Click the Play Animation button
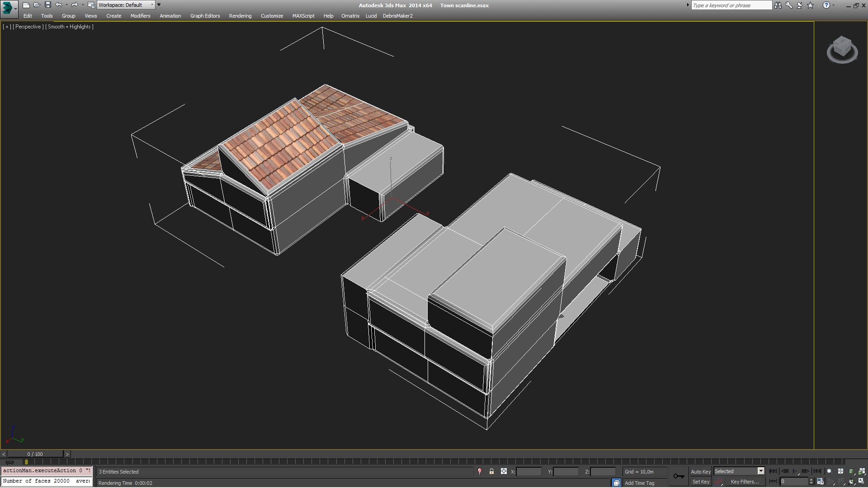This screenshot has height=488, width=868. pyautogui.click(x=795, y=471)
